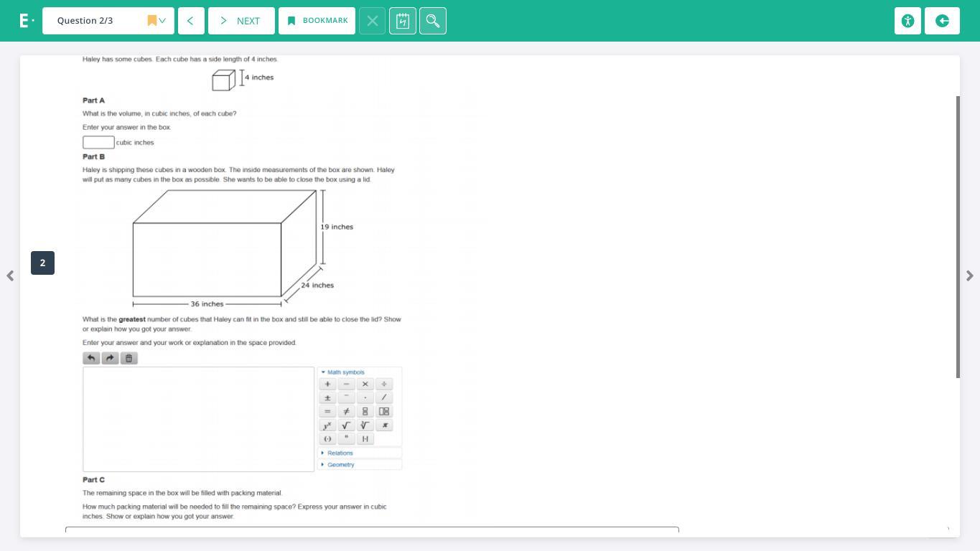The image size is (980, 551).
Task: Open accessibility options in the top-right corner
Action: pos(907,21)
